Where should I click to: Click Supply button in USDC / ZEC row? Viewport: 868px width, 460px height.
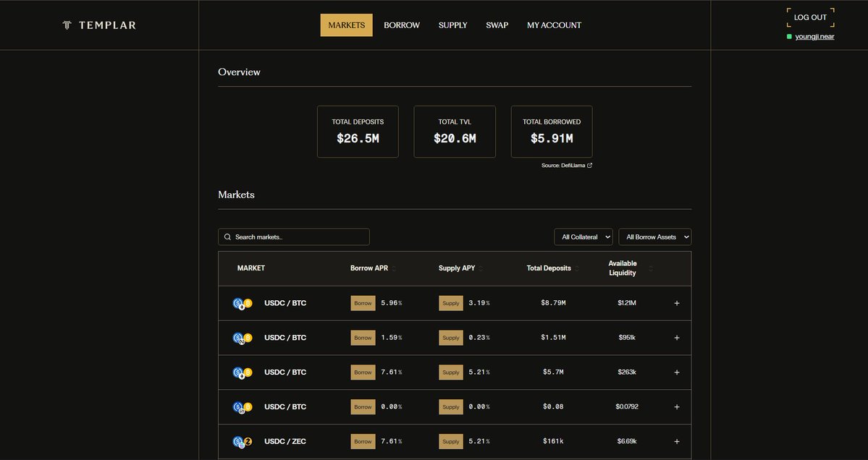coord(451,441)
